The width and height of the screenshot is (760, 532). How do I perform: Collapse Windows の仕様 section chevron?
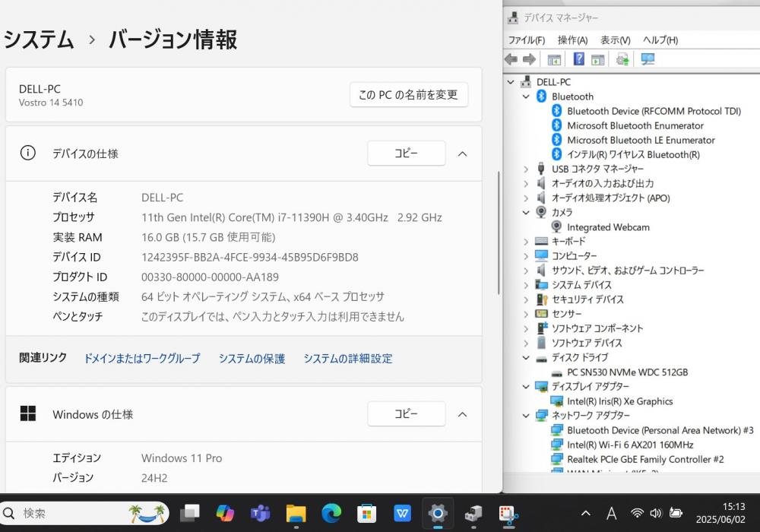[x=462, y=414]
